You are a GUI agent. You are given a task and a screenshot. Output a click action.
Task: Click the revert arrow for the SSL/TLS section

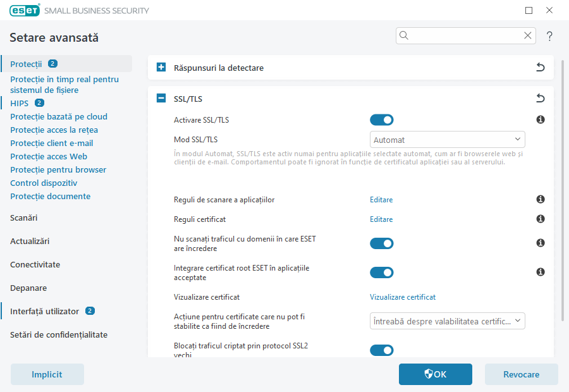(540, 98)
